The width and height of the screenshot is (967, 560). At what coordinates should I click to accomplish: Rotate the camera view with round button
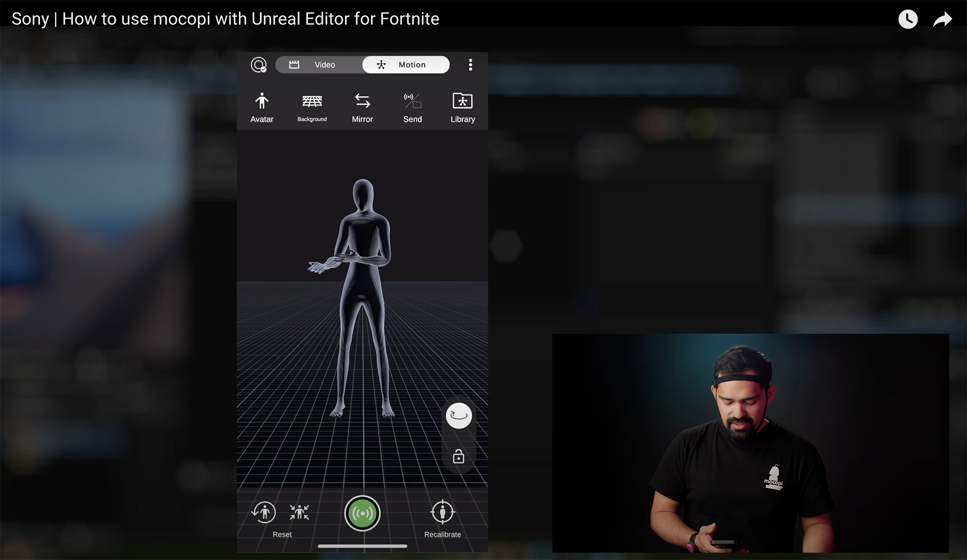(458, 415)
